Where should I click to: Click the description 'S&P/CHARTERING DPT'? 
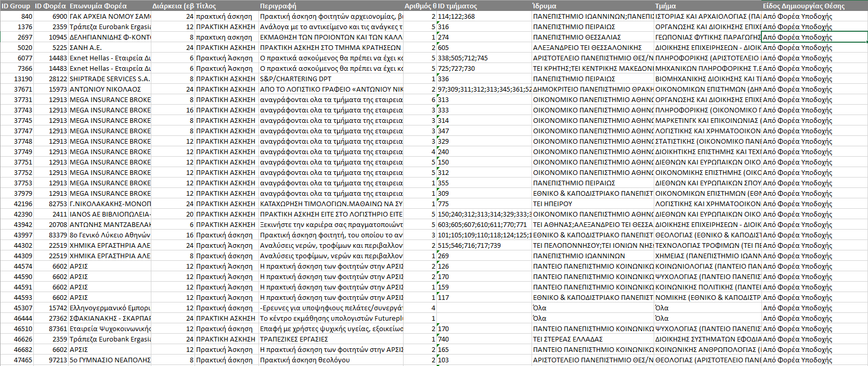pos(331,79)
